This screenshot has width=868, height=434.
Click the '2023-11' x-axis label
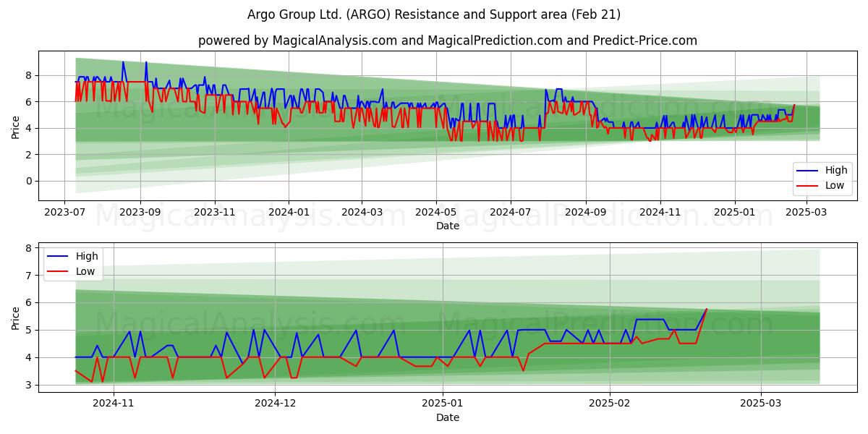click(214, 213)
